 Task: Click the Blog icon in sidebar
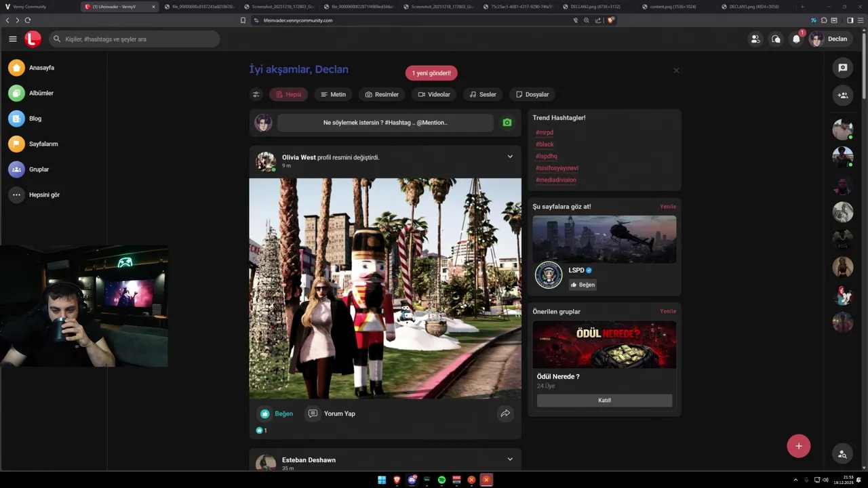pos(16,119)
